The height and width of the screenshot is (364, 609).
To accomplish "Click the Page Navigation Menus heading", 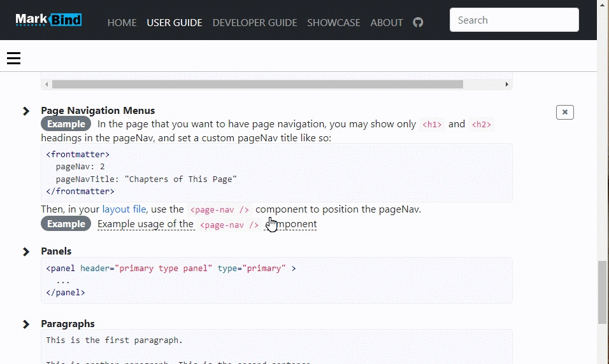I will [x=98, y=111].
